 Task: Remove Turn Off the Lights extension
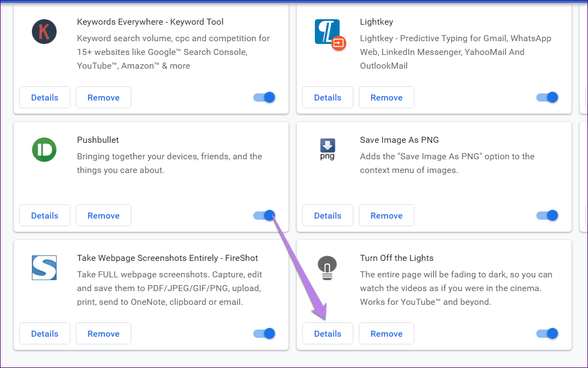tap(387, 333)
